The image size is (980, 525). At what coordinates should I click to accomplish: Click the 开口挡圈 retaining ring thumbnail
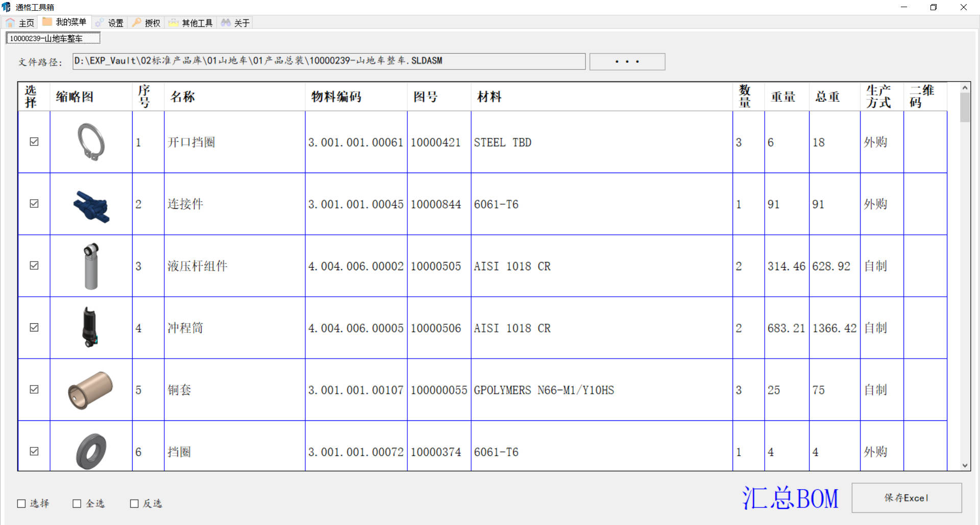[91, 142]
